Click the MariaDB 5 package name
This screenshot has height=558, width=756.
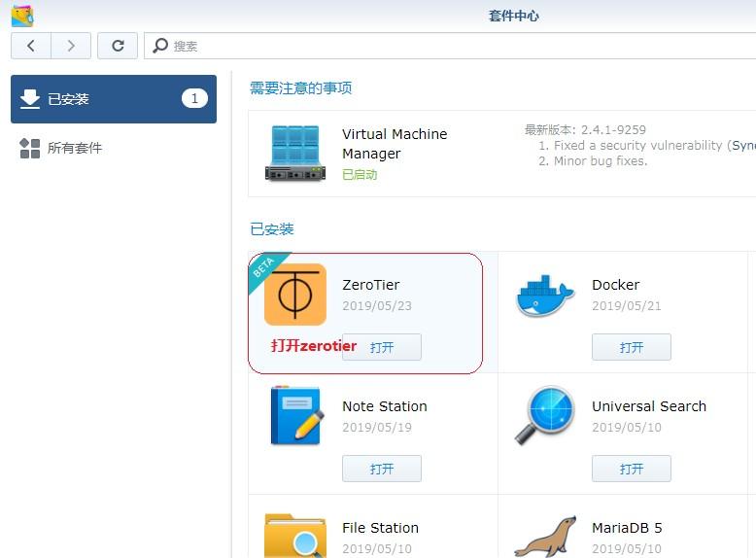pyautogui.click(x=627, y=528)
